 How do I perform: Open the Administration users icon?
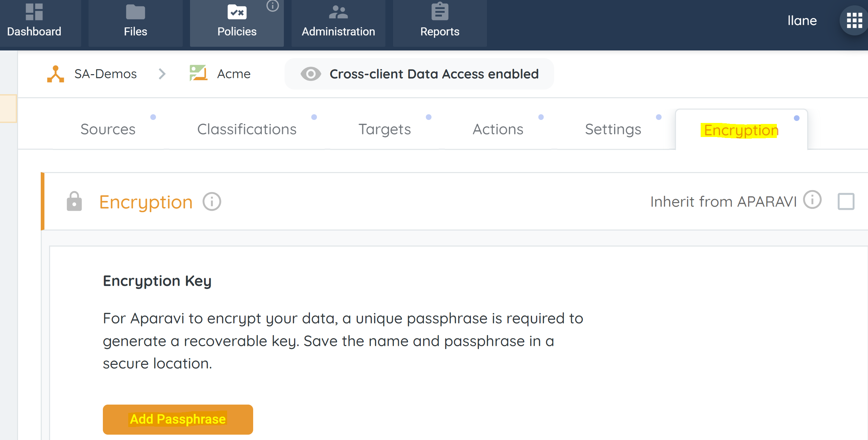(x=338, y=12)
